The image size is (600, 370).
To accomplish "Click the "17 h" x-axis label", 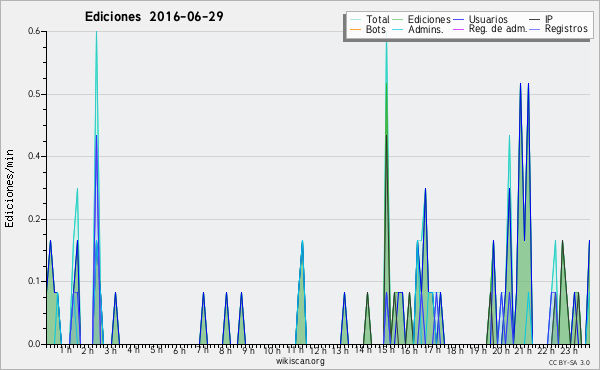I will (x=432, y=350).
